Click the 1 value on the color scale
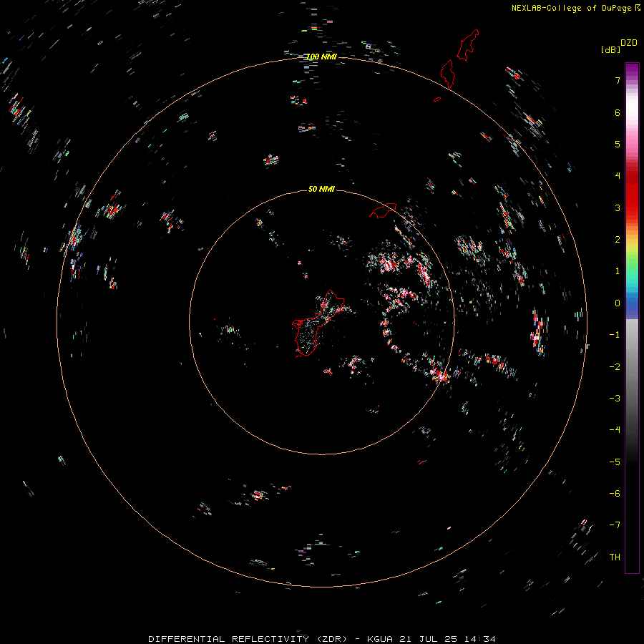This screenshot has width=644, height=644. tap(618, 271)
